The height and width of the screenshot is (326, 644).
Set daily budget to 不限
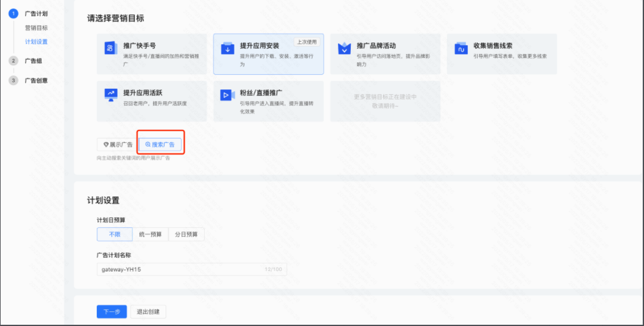point(115,235)
